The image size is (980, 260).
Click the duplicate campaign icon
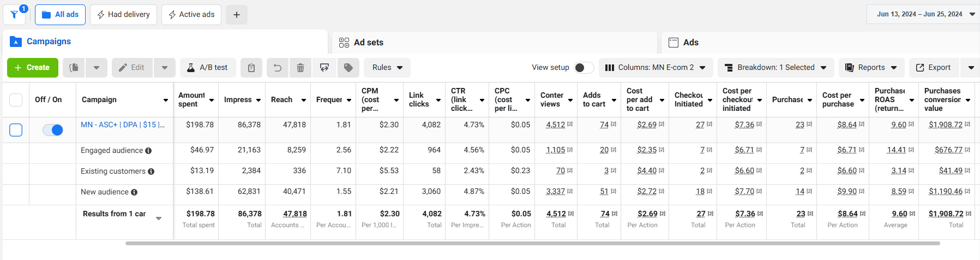[x=74, y=68]
